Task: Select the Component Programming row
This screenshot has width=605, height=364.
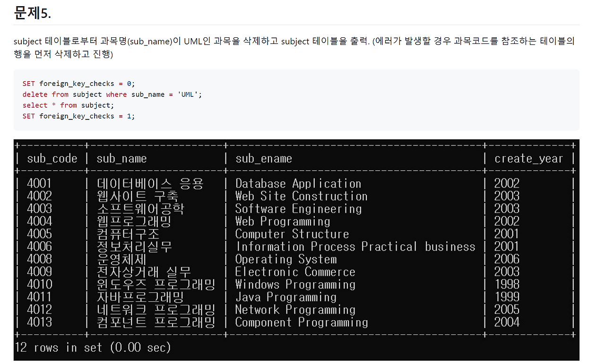Action: [301, 322]
